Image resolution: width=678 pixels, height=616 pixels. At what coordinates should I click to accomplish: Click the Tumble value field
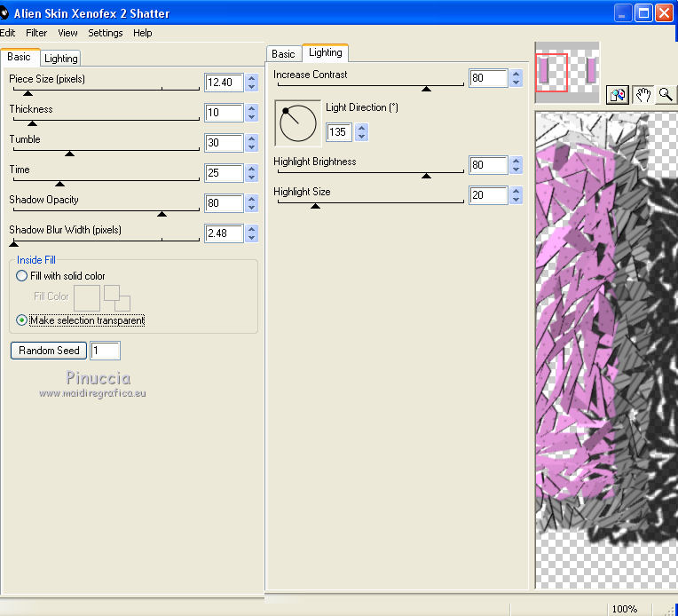click(224, 143)
